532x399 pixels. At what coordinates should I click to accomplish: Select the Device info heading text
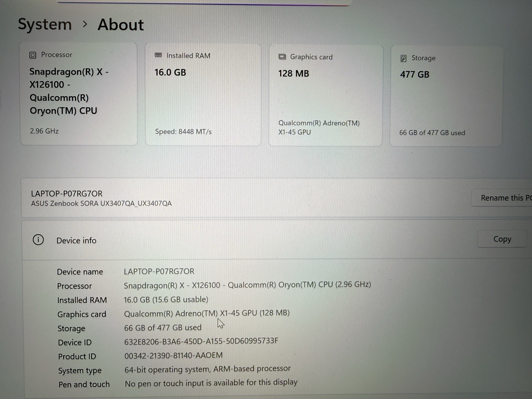coord(76,240)
